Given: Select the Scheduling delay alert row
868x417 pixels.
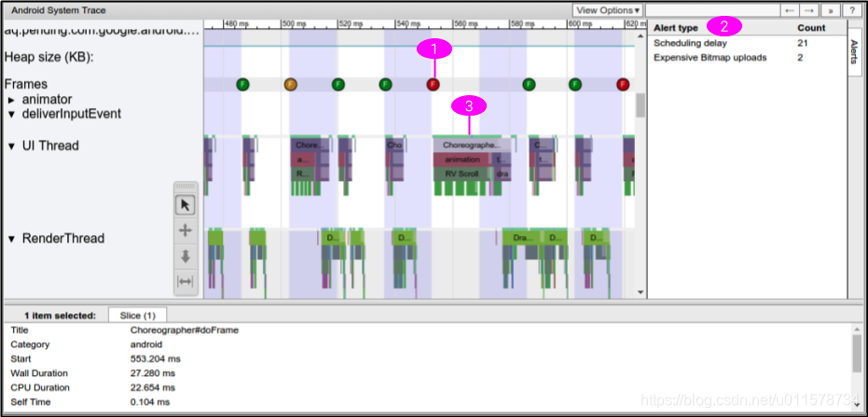Looking at the screenshot, I should click(747, 43).
